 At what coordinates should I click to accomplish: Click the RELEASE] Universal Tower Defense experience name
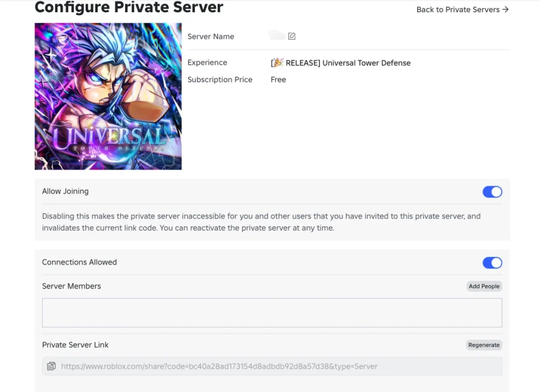point(341,63)
